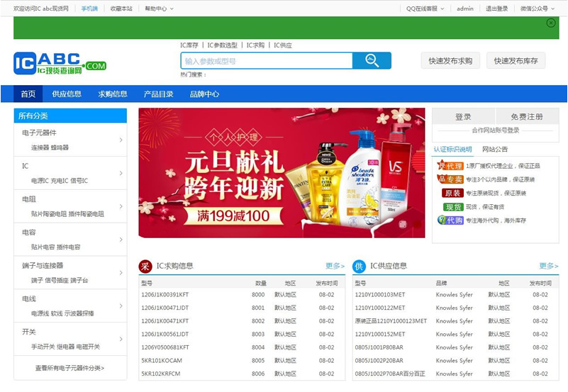Click the 原装 certification badge
Screen dimensions: 568x392
point(452,193)
